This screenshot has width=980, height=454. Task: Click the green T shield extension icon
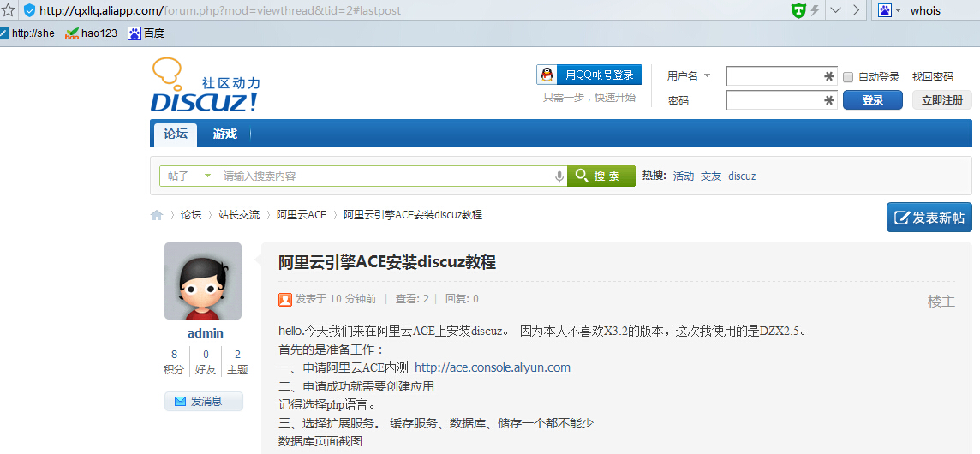click(798, 10)
